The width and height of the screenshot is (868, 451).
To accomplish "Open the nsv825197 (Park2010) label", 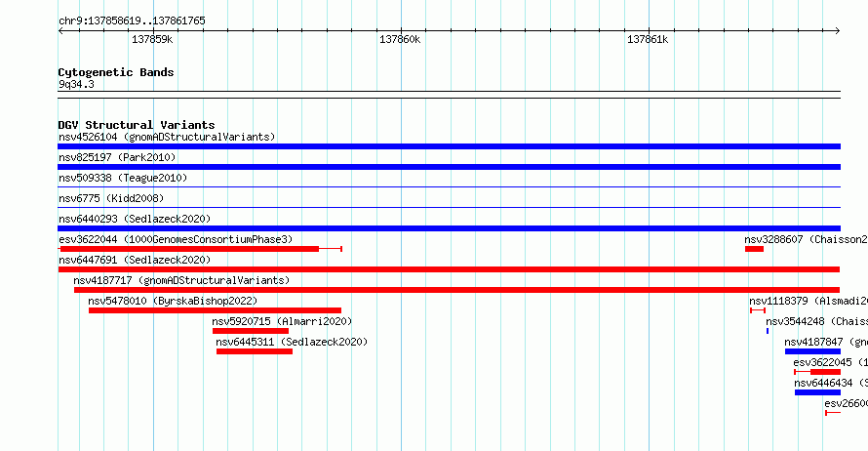I will [117, 157].
